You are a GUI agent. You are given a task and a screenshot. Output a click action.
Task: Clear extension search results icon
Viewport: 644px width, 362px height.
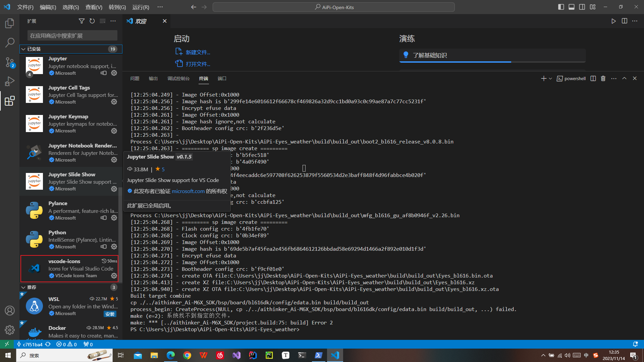[x=103, y=21]
